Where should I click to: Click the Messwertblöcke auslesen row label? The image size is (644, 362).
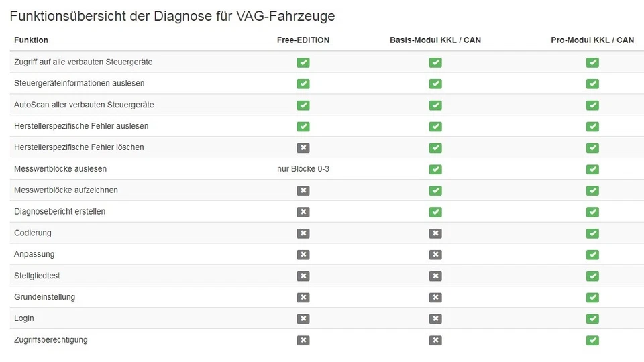coord(60,169)
